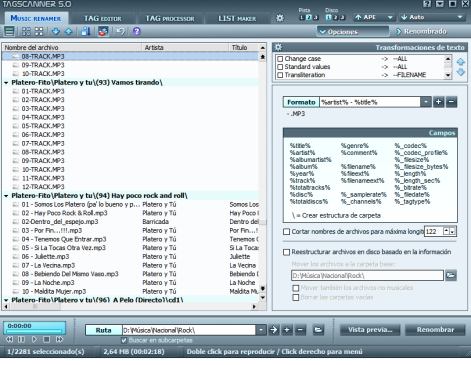This screenshot has width=471, height=365.
Task: Enable the Change case transformation
Action: point(280,59)
